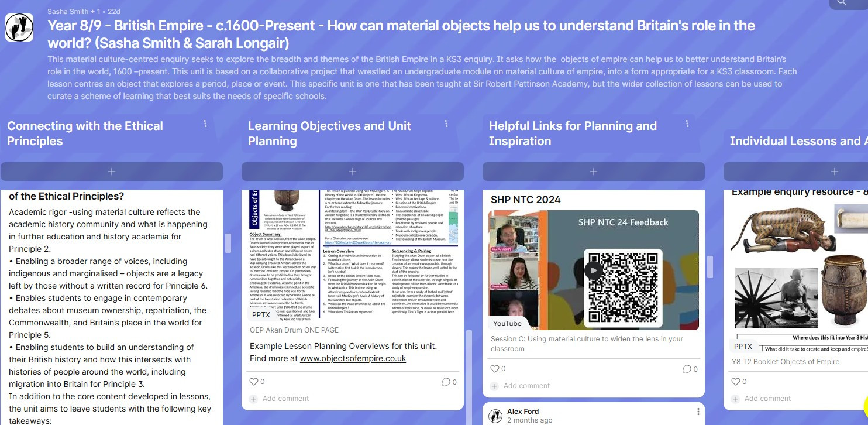Click Alex Ford author name
This screenshot has width=868, height=425.
click(x=523, y=412)
